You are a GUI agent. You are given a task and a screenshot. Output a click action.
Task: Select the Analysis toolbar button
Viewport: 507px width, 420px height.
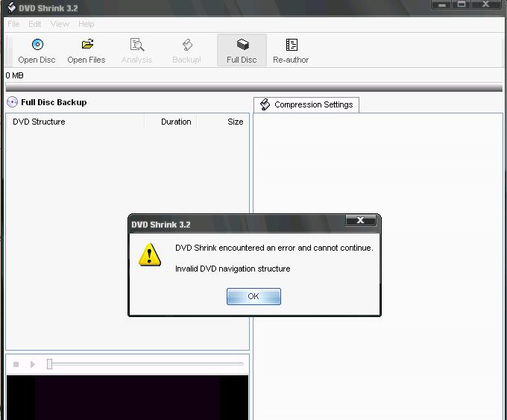tap(136, 51)
